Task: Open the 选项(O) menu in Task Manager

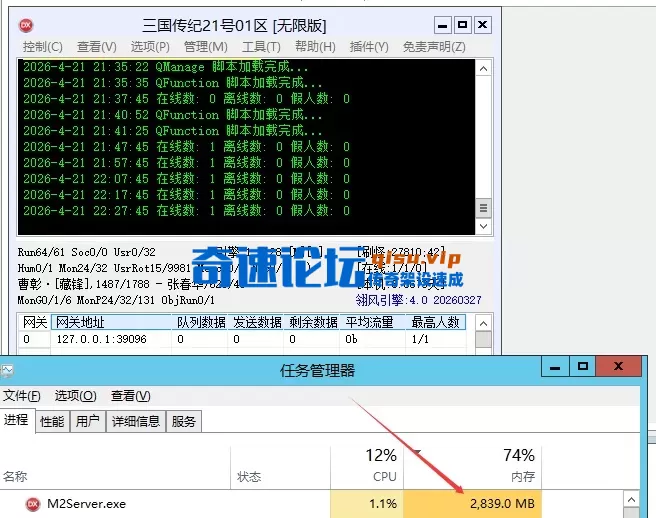Action: coord(75,395)
